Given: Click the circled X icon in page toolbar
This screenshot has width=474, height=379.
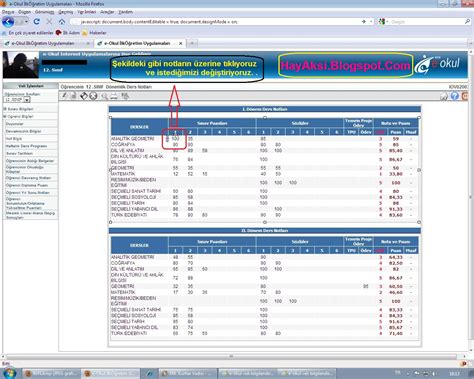Looking at the screenshot, I should (93, 96).
